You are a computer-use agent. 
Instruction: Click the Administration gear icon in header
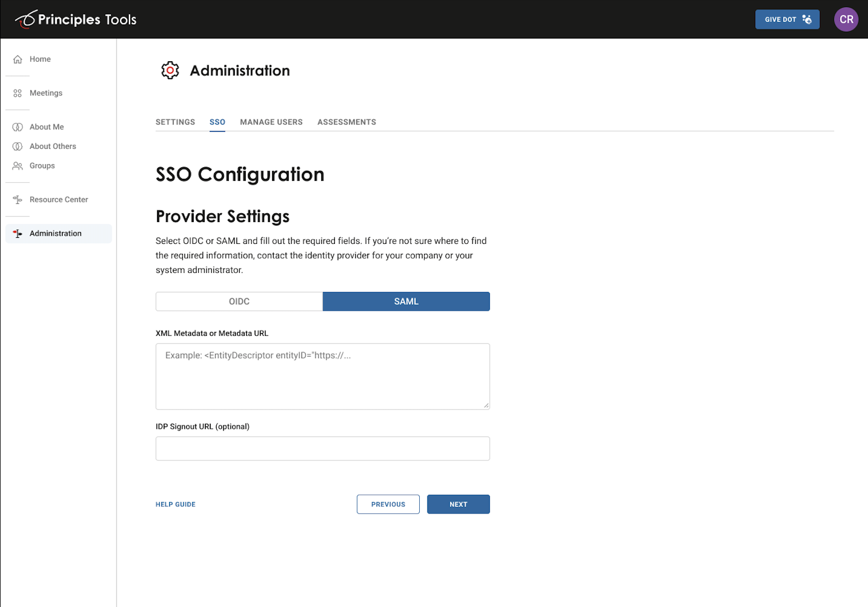[170, 71]
